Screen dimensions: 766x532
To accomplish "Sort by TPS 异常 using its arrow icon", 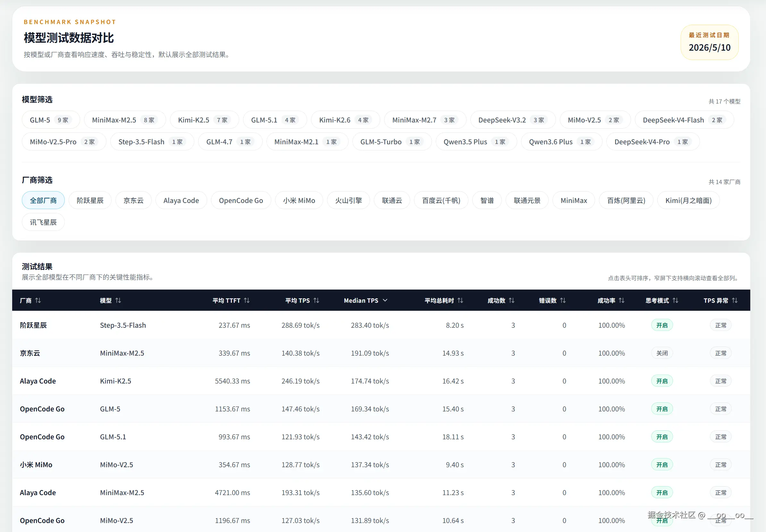I will [x=735, y=300].
